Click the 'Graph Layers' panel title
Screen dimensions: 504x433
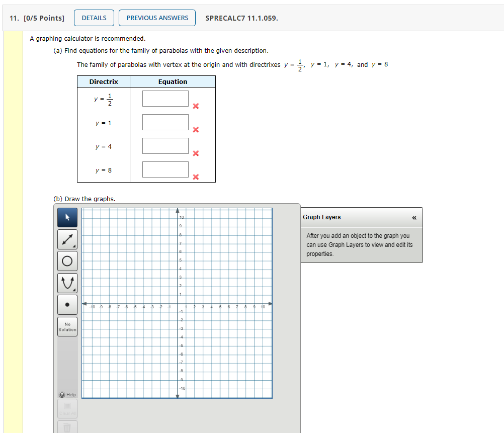(321, 217)
